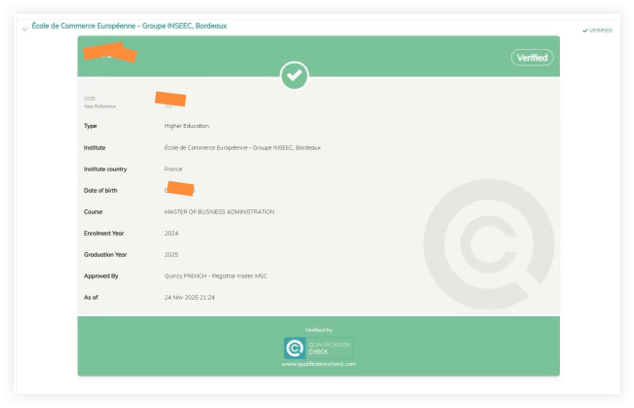Viewport: 634px width, 408px height.
Task: Open the www.qualificationcheck.com link
Action: tap(318, 364)
